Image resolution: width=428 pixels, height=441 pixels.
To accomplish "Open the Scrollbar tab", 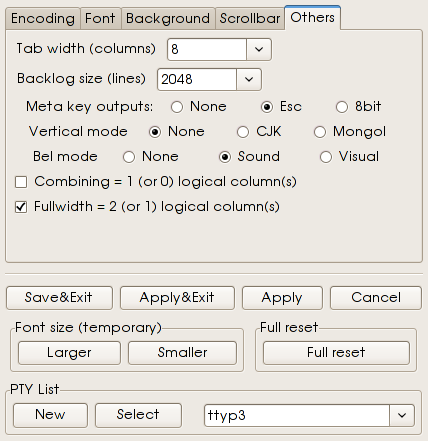I will [250, 19].
